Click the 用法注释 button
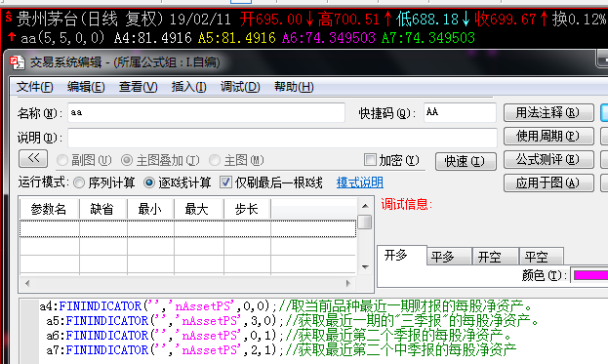Screen dimensions: 608x364 [548, 113]
